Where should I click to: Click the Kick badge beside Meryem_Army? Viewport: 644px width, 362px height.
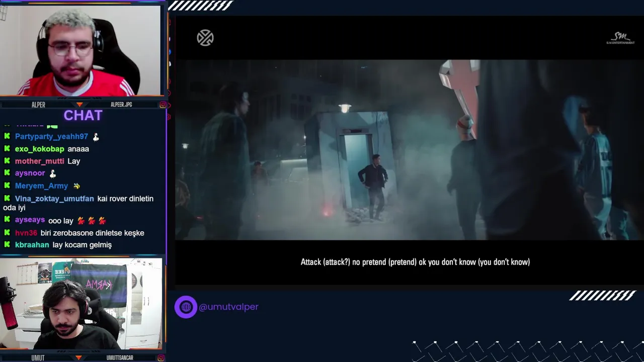(x=7, y=186)
